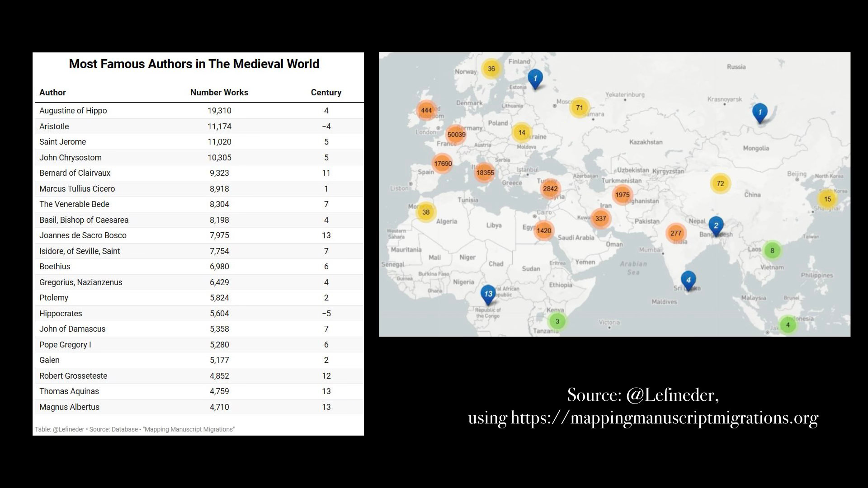Screen dimensions: 868x488
Task: Click the 36 cluster marker near Norway
Action: pyautogui.click(x=491, y=69)
